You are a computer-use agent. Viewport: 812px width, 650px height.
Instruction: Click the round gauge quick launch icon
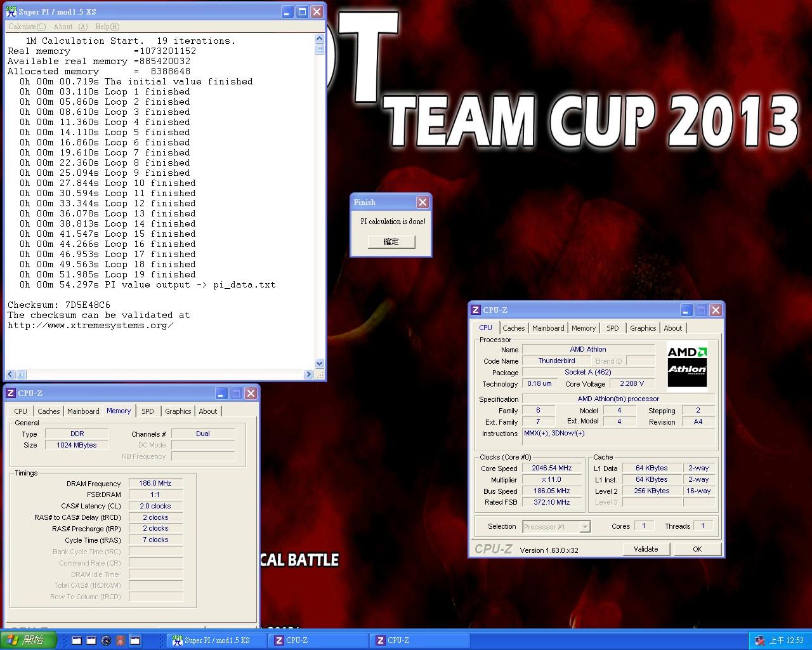(106, 640)
